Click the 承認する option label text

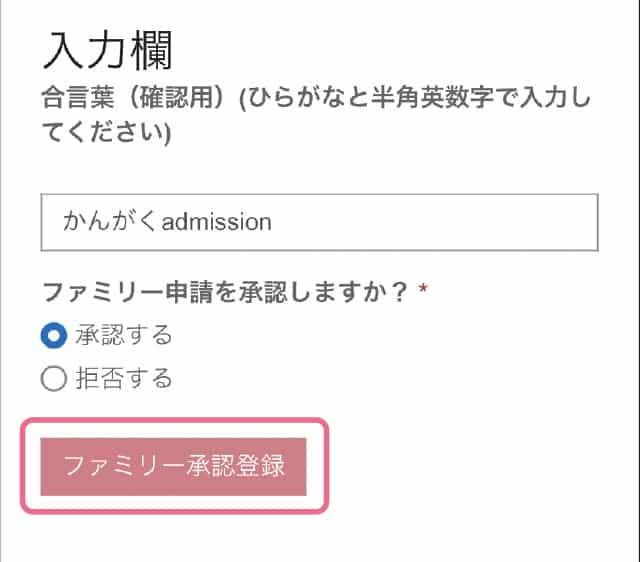pos(123,335)
